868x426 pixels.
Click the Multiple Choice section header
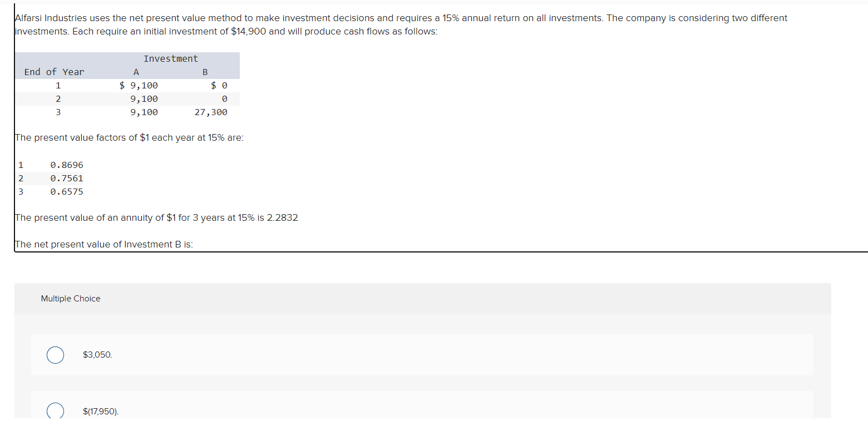70,298
